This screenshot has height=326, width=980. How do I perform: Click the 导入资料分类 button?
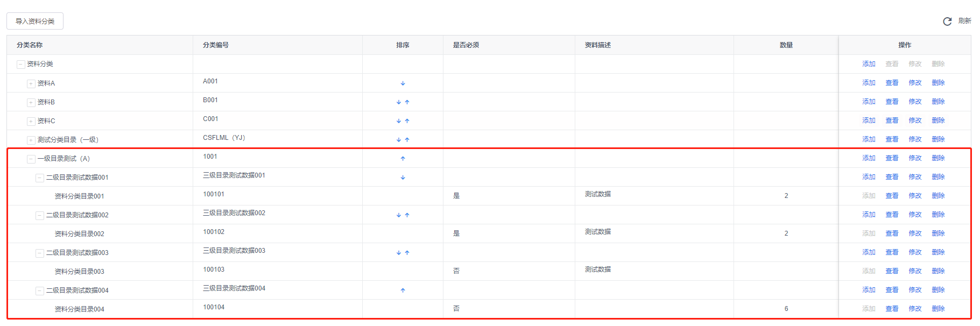[35, 22]
